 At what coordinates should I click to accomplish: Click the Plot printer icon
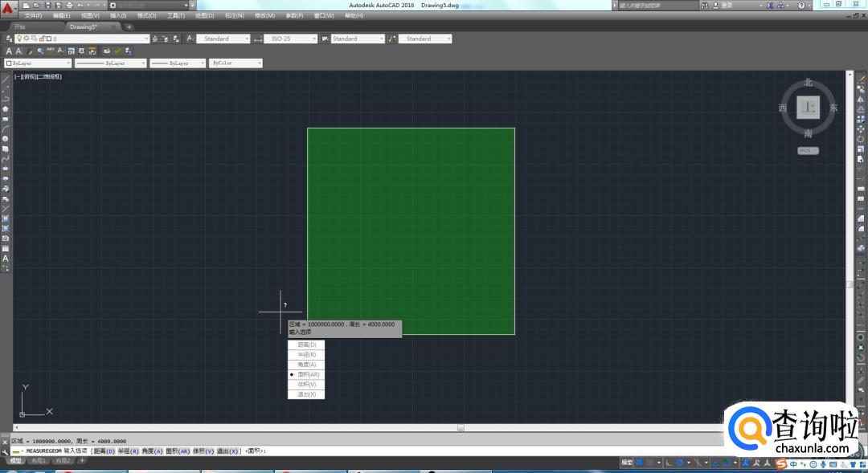tap(68, 5)
